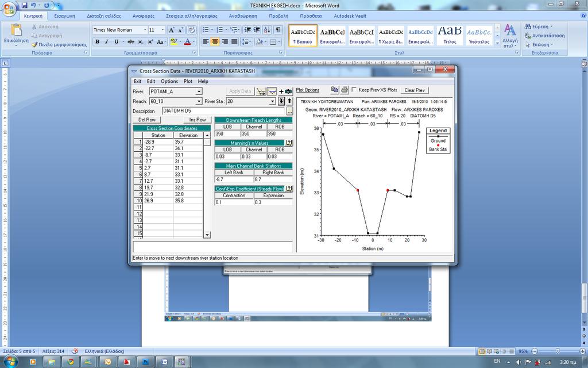The width and height of the screenshot is (588, 368).
Task: Open the River POTAMI_A dropdown
Action: pos(199,91)
